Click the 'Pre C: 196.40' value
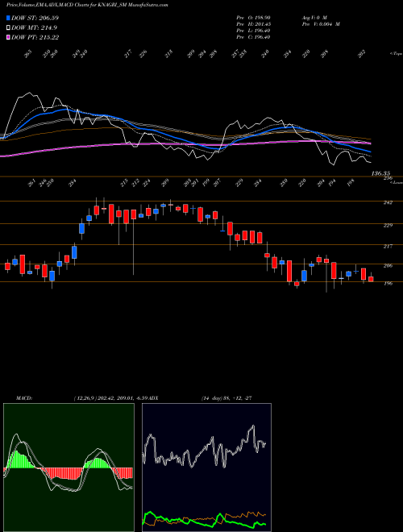 [253, 37]
